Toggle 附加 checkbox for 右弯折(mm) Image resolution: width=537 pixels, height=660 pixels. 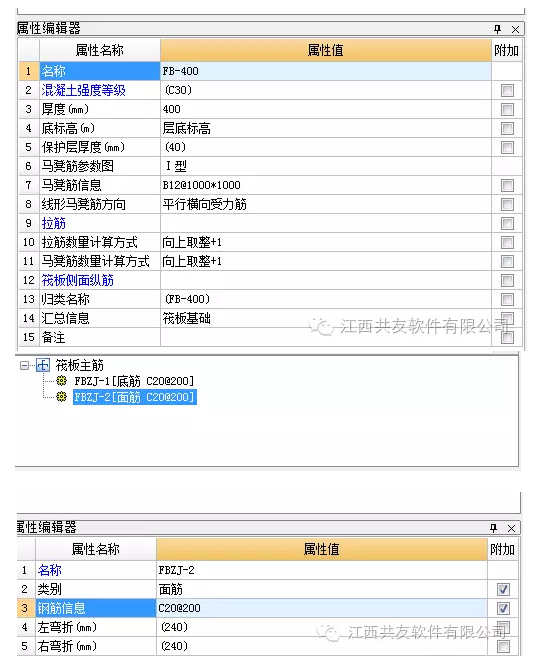pos(503,646)
